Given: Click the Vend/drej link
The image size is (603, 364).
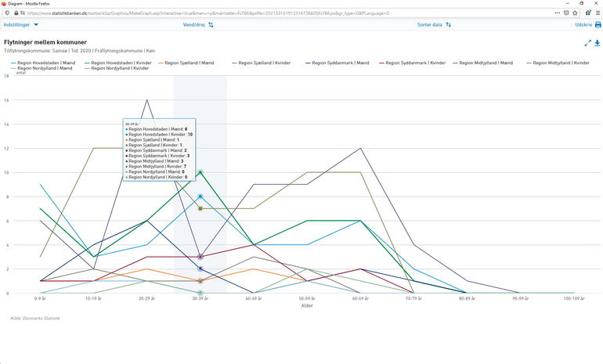Looking at the screenshot, I should pyautogui.click(x=194, y=24).
